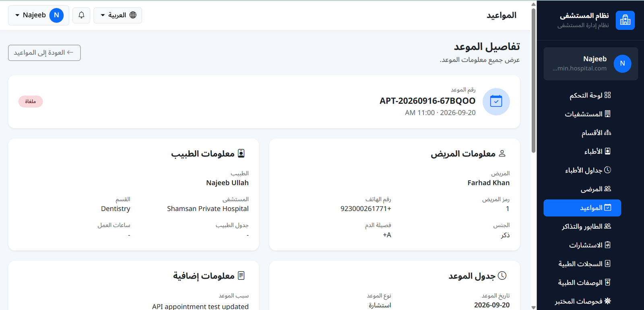This screenshot has height=310, width=644.
Task: Click the medical records icon in sidebar
Action: coord(607,264)
